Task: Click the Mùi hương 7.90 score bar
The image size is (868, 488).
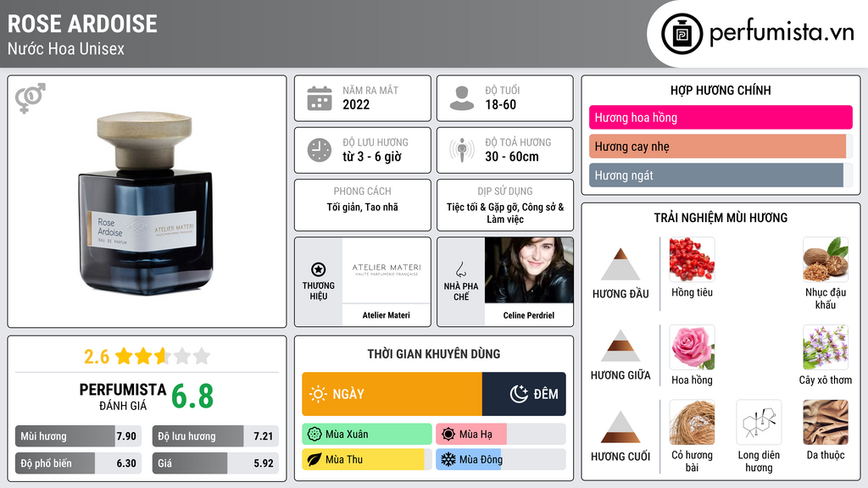Action: pos(78,436)
